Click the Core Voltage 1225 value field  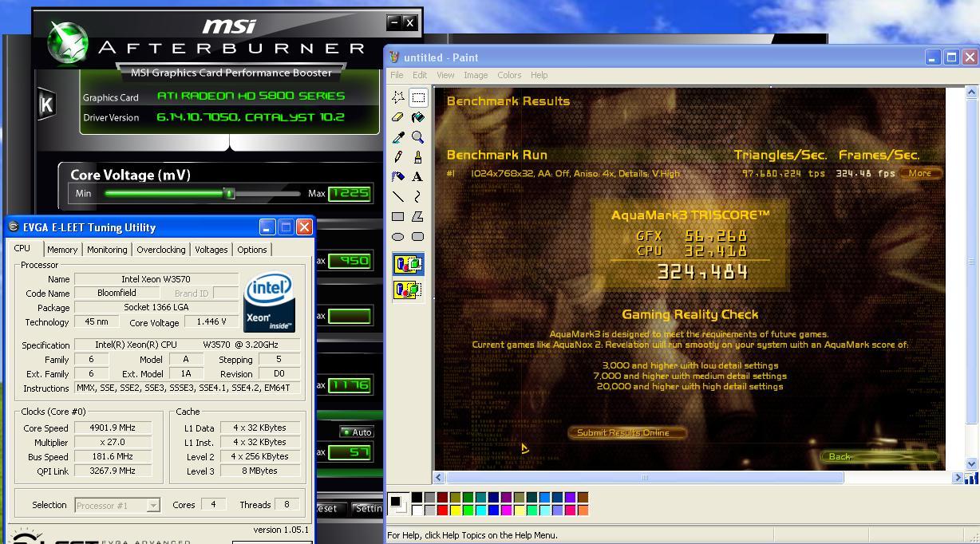coord(350,193)
